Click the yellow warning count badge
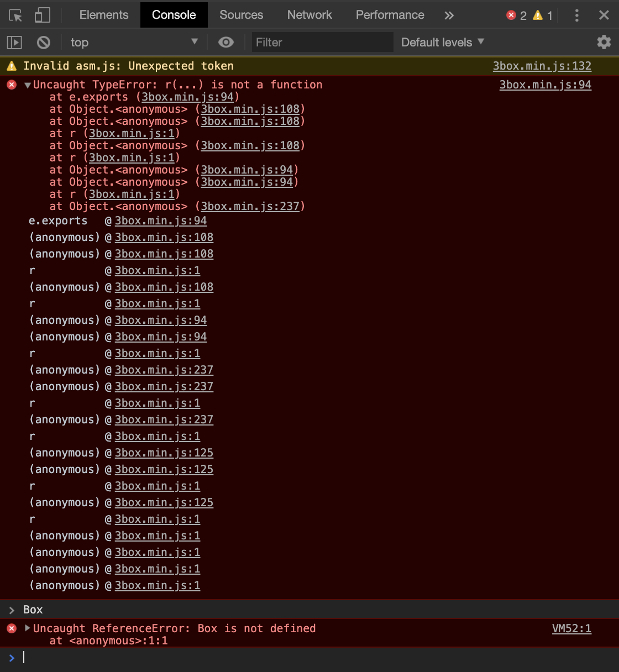Screen dimensions: 619x672 coord(543,15)
